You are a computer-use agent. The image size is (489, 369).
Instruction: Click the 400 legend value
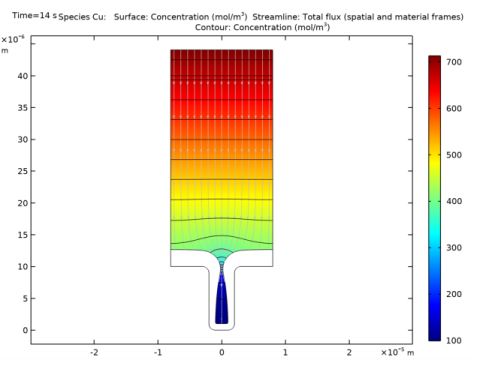coord(454,201)
